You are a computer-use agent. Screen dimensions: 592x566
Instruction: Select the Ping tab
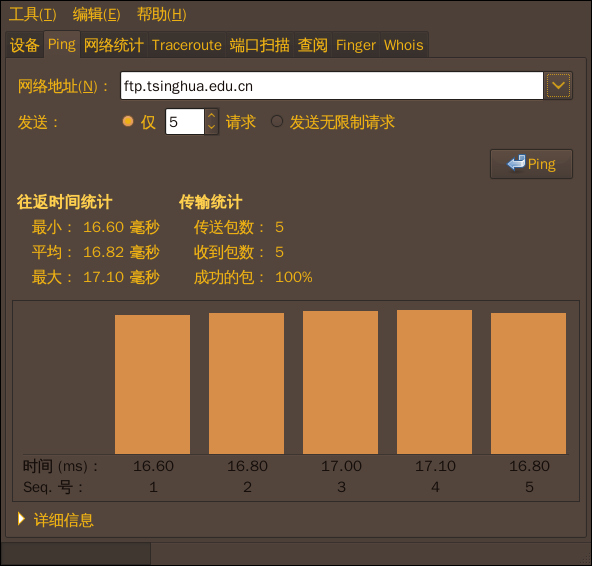click(x=62, y=45)
